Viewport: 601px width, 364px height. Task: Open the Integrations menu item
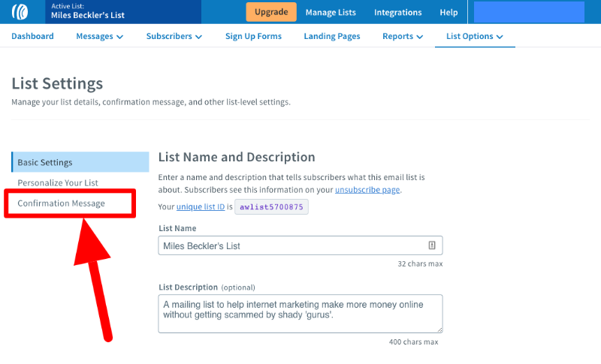click(398, 12)
